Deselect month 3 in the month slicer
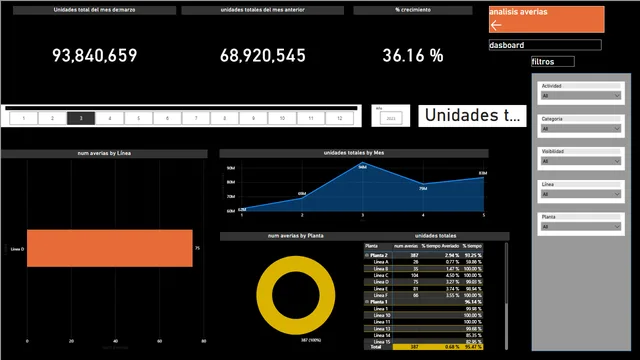 (x=81, y=118)
